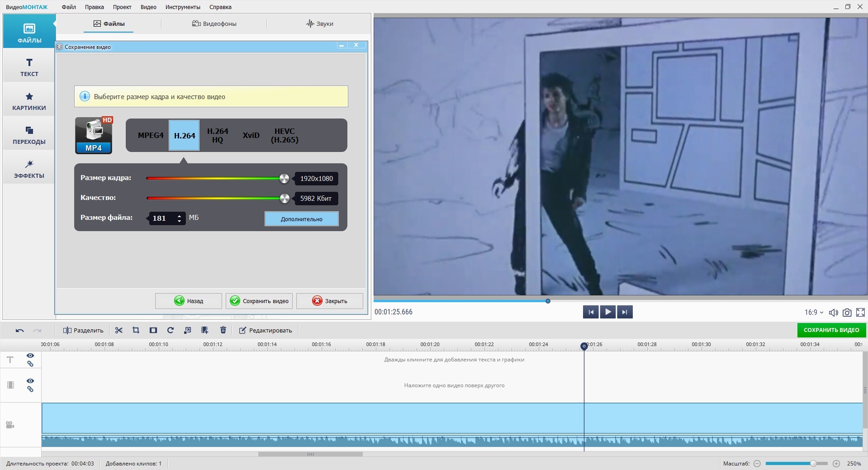Switch to the Звуки tab
This screenshot has width=868, height=470.
click(x=319, y=24)
